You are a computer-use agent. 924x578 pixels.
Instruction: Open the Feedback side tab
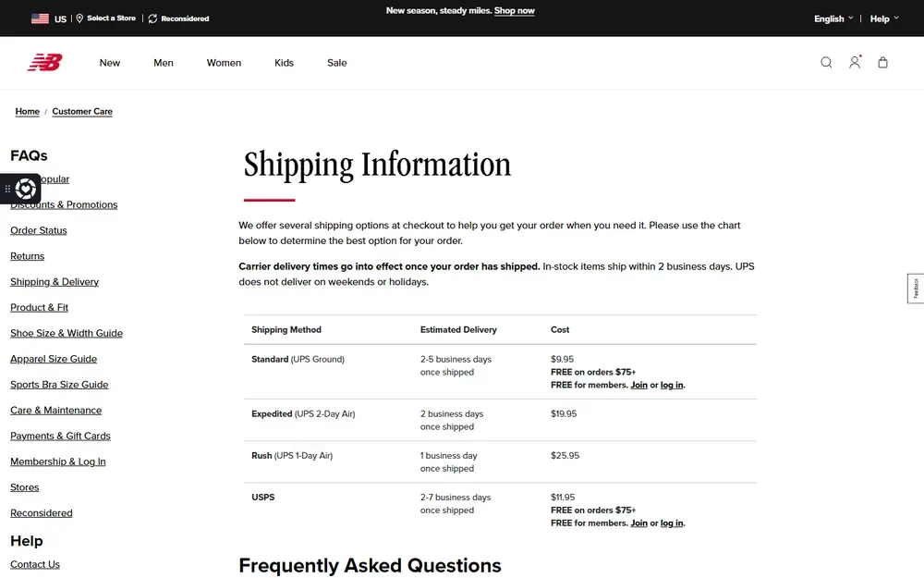(916, 289)
